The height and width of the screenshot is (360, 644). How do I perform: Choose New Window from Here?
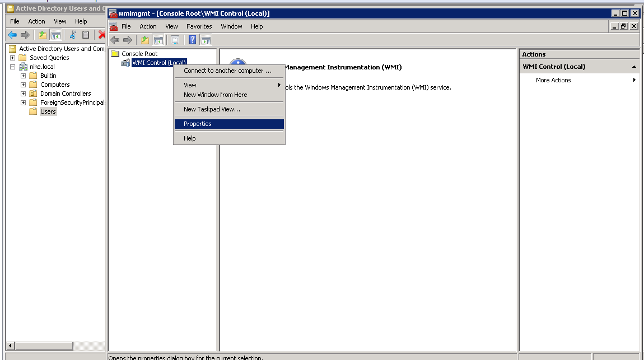229,95
